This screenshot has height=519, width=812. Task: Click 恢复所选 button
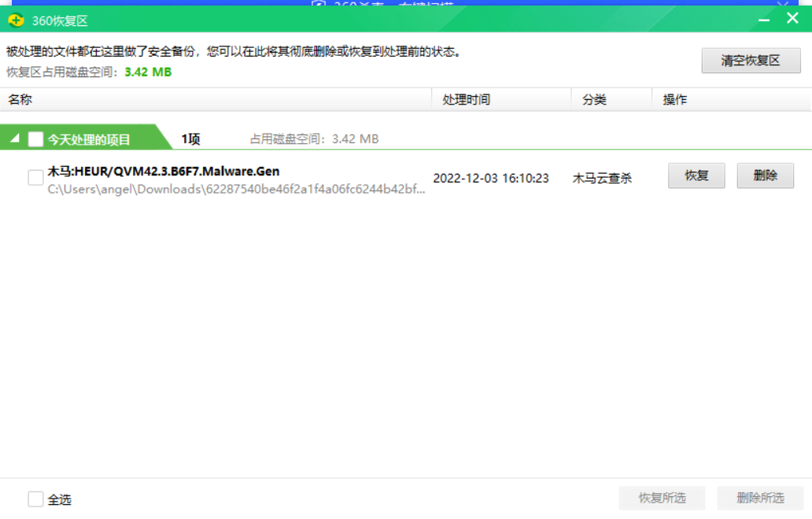662,498
